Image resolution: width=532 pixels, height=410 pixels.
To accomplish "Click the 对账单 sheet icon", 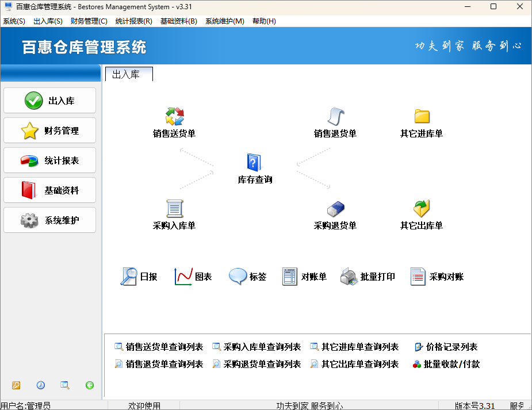I will 290,277.
